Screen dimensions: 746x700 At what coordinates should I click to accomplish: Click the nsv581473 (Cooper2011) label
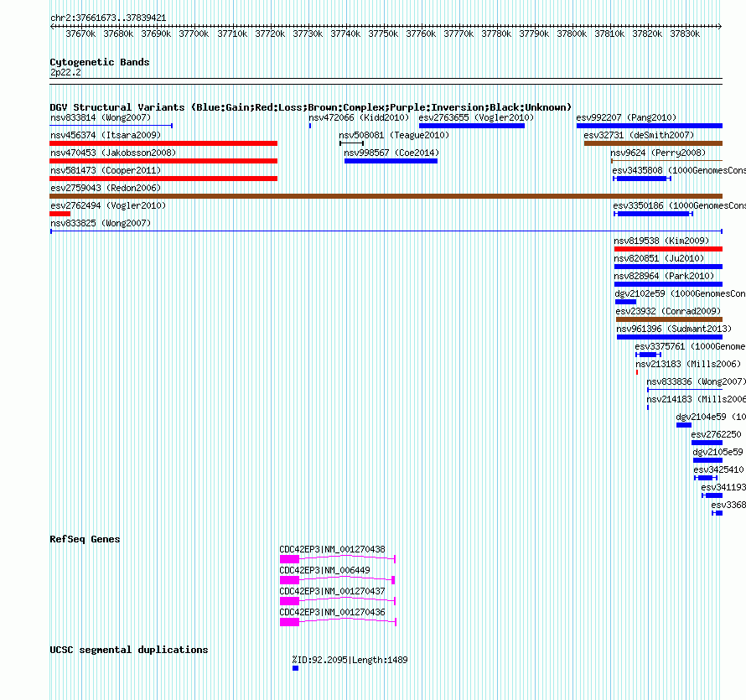pos(106,170)
